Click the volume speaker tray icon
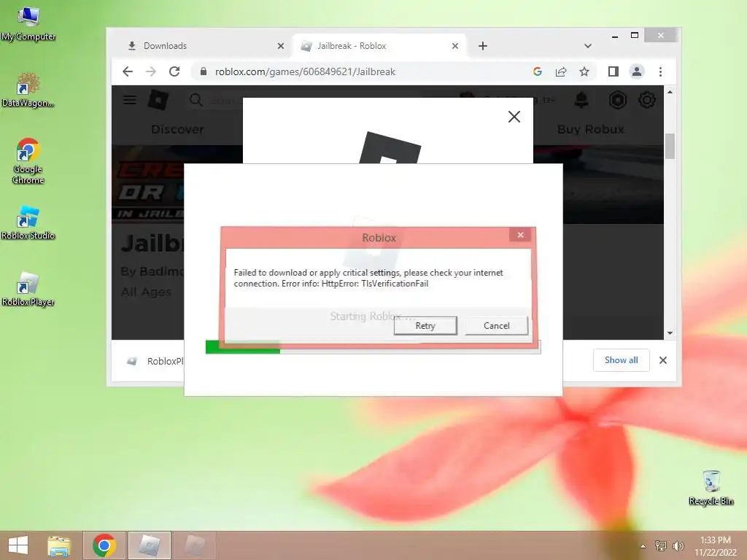The width and height of the screenshot is (747, 560). click(678, 545)
